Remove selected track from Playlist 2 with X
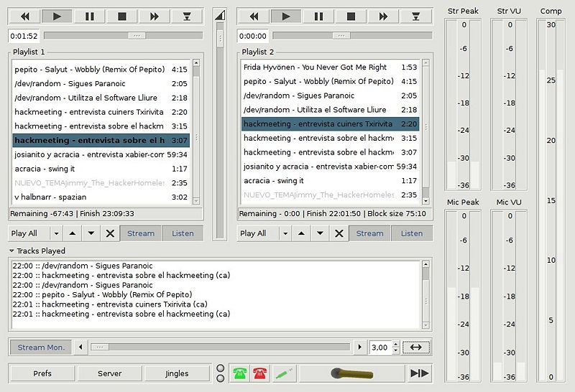This screenshot has height=392, width=575. (339, 233)
